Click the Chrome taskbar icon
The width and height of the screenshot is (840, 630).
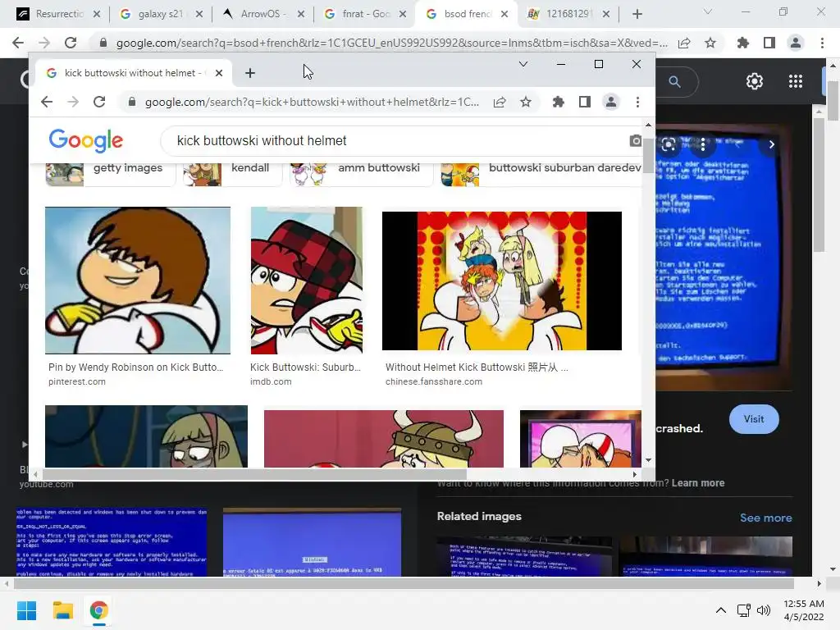(98, 610)
